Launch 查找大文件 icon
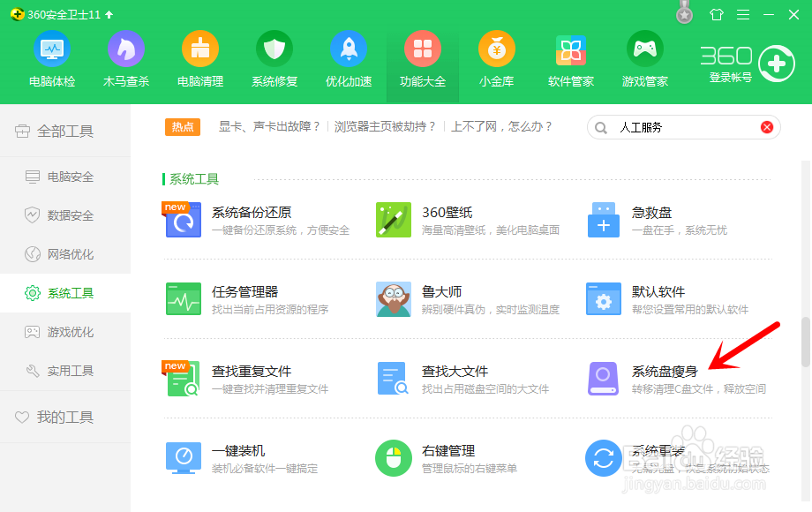This screenshot has width=812, height=512. click(393, 379)
